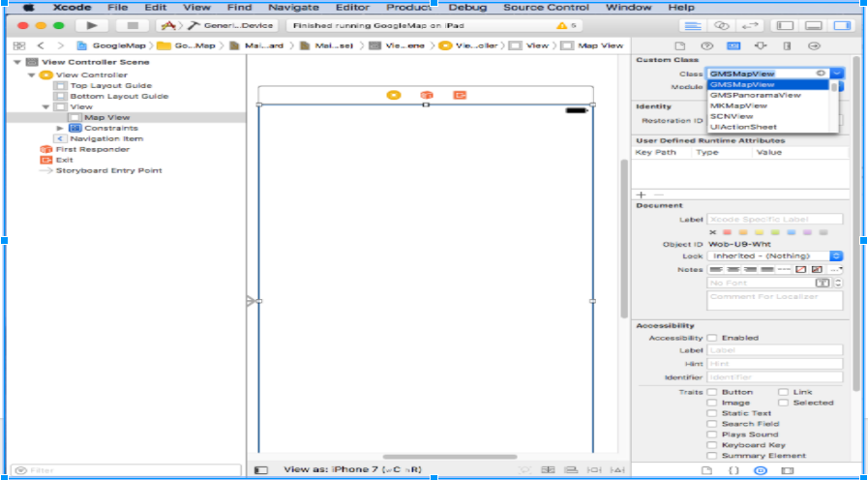This screenshot has height=480, width=868.
Task: Toggle the document outline button at canvas bottom
Action: coord(260,470)
